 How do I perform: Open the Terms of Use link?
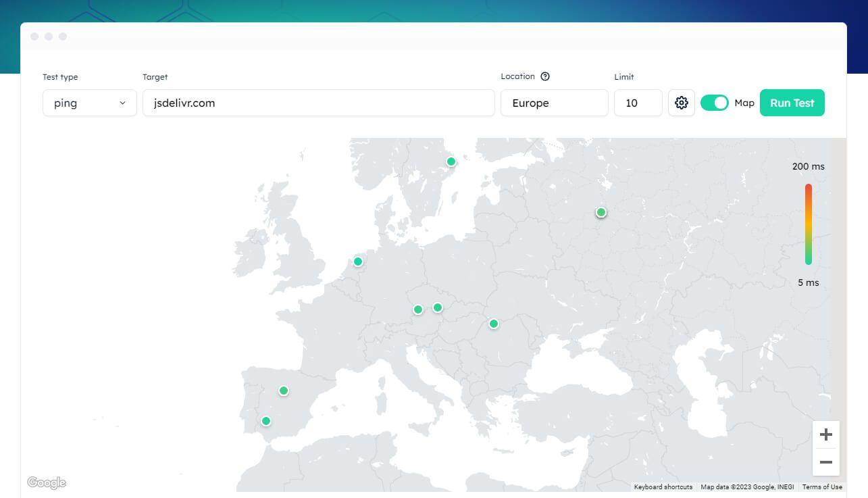click(x=822, y=487)
